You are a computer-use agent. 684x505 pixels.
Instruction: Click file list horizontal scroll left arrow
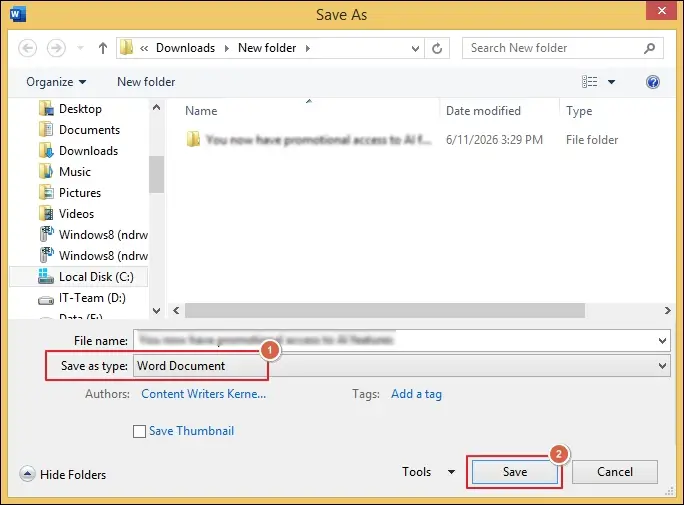click(x=176, y=311)
